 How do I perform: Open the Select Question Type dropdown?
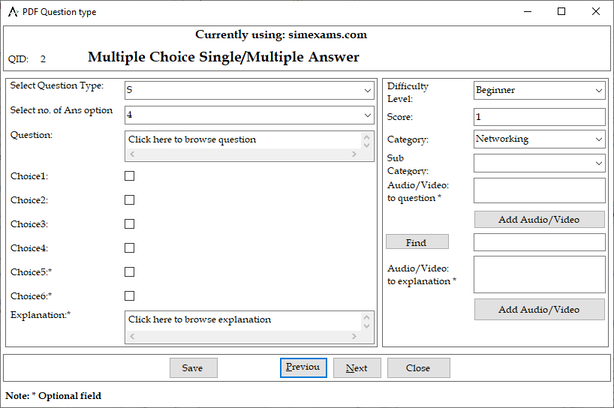pos(248,90)
